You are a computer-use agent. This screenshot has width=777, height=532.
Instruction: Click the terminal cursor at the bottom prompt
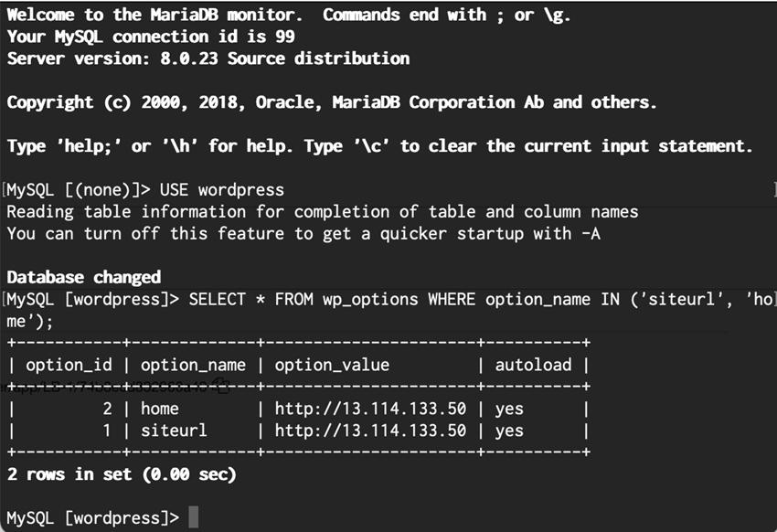(x=193, y=518)
